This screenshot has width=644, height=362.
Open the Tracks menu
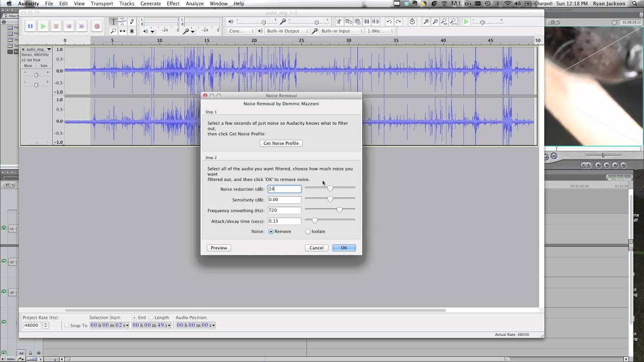coord(127,4)
